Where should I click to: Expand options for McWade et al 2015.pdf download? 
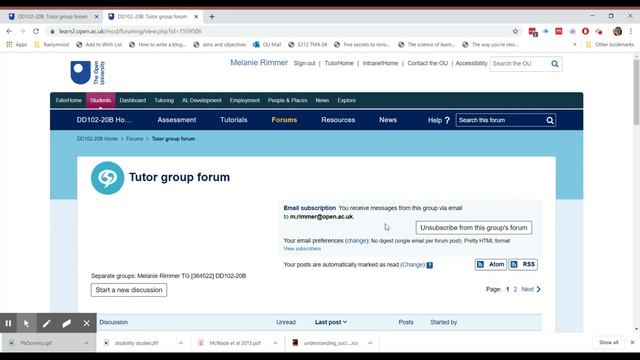(276, 343)
